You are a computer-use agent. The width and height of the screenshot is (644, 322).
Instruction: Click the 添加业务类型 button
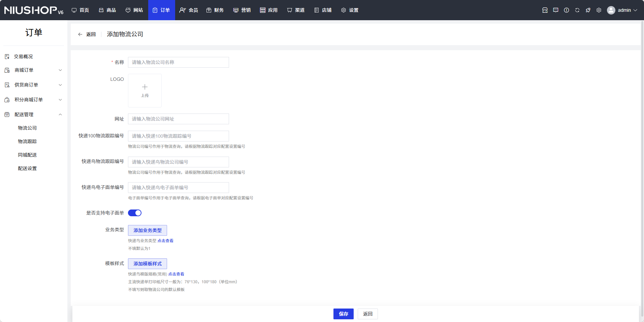coord(148,230)
